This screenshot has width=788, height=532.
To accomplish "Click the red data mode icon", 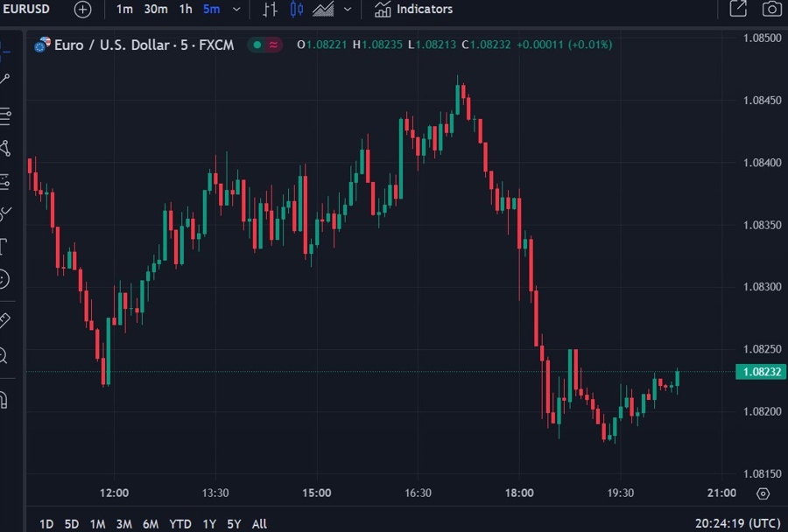I will pos(273,45).
